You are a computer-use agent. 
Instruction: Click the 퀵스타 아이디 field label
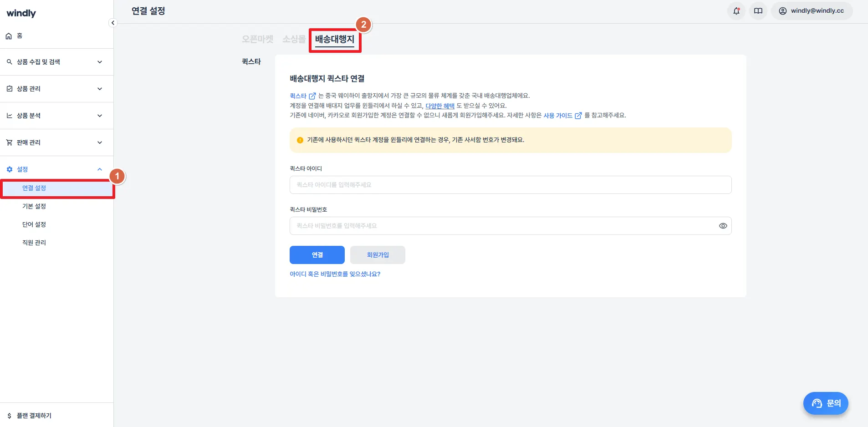click(x=306, y=168)
